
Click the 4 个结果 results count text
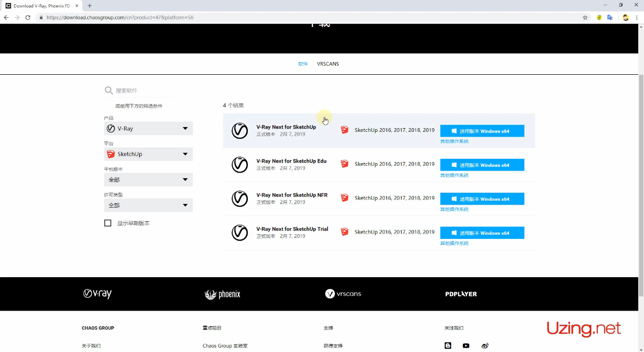point(233,105)
